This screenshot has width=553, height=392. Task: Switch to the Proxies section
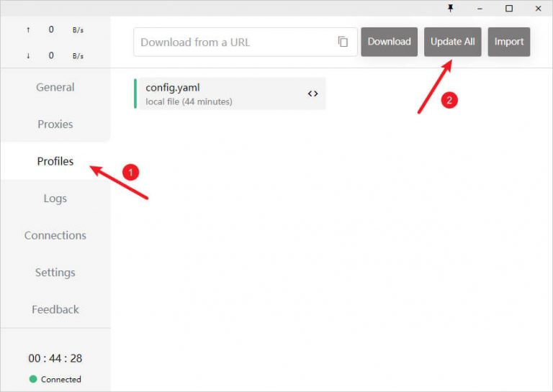tap(55, 124)
